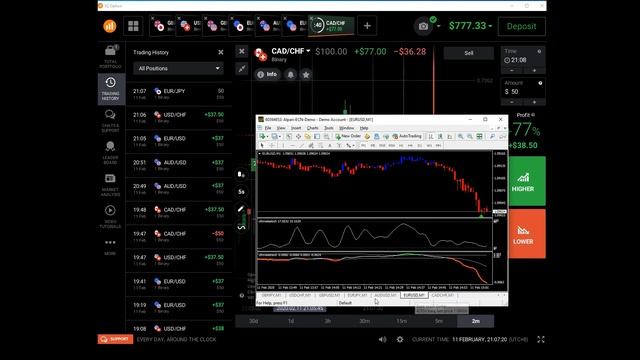Open Insert menu in MetaTrader
This screenshot has width=640, height=360.
296,128
